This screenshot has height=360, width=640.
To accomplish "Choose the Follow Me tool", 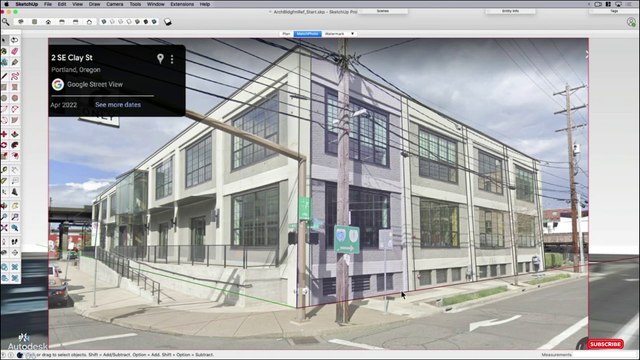I will coord(15,145).
